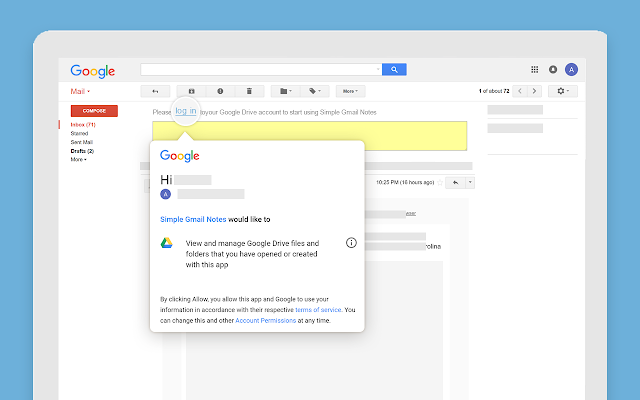Click the Google Drive icon in the dialog

[x=166, y=243]
